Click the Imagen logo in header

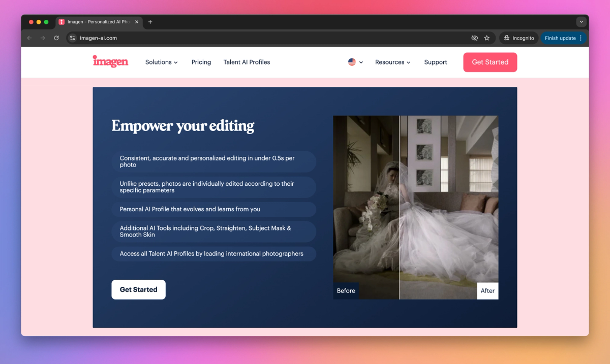click(x=110, y=61)
